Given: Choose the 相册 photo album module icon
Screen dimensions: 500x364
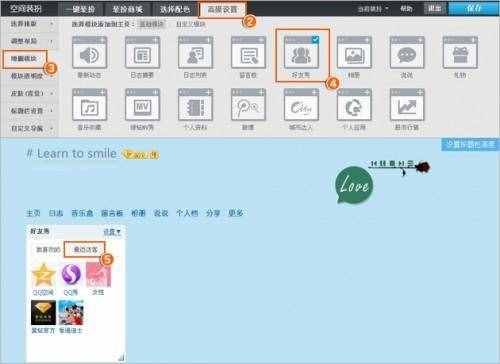Looking at the screenshot, I should coord(354,53).
